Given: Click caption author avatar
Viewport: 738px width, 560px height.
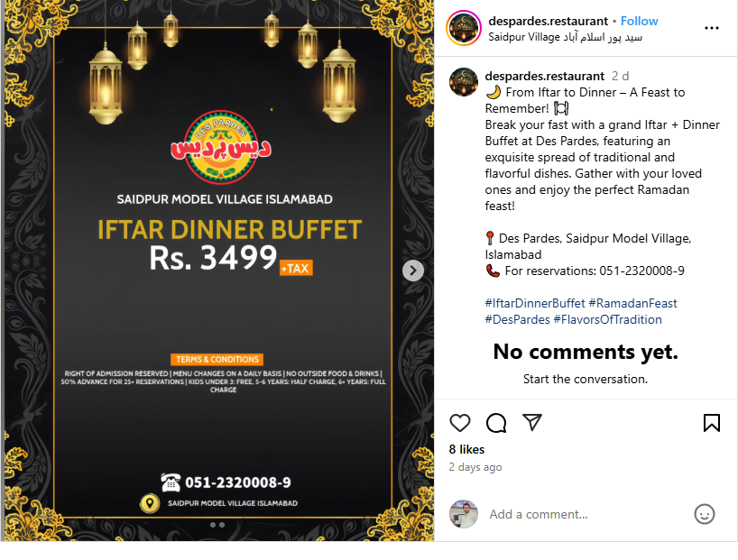Looking at the screenshot, I should pos(464,82).
